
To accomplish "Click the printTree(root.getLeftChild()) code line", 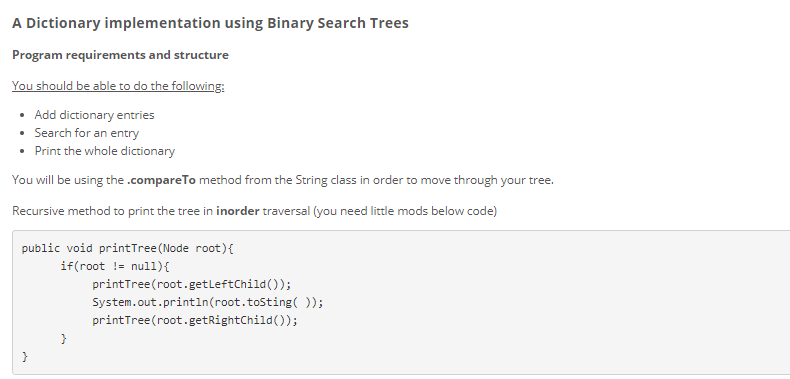I will [191, 284].
